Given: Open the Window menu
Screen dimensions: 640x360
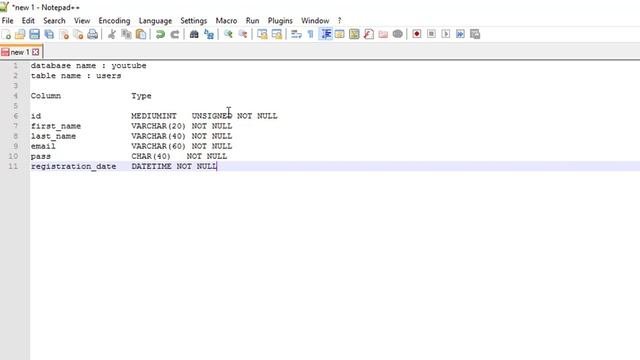Looking at the screenshot, I should click(x=315, y=20).
